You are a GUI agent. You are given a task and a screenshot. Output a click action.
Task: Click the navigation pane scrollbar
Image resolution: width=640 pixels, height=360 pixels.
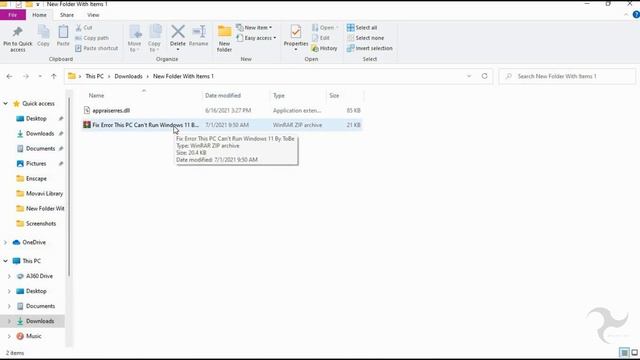69,188
